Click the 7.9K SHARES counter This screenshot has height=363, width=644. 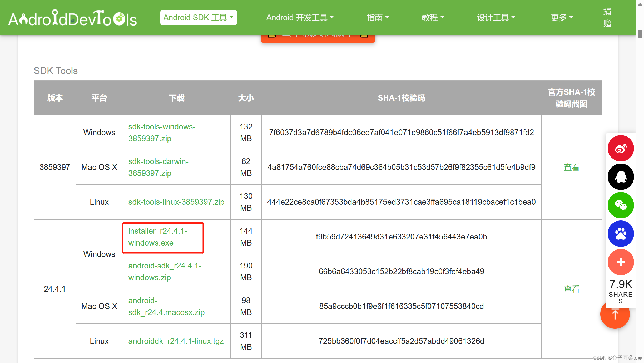pos(621,291)
